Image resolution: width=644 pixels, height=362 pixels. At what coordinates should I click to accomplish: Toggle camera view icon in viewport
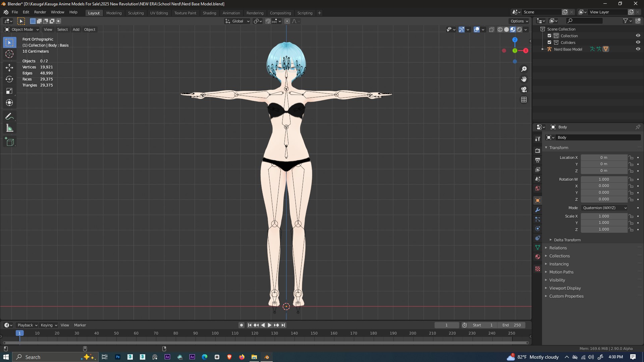(524, 89)
